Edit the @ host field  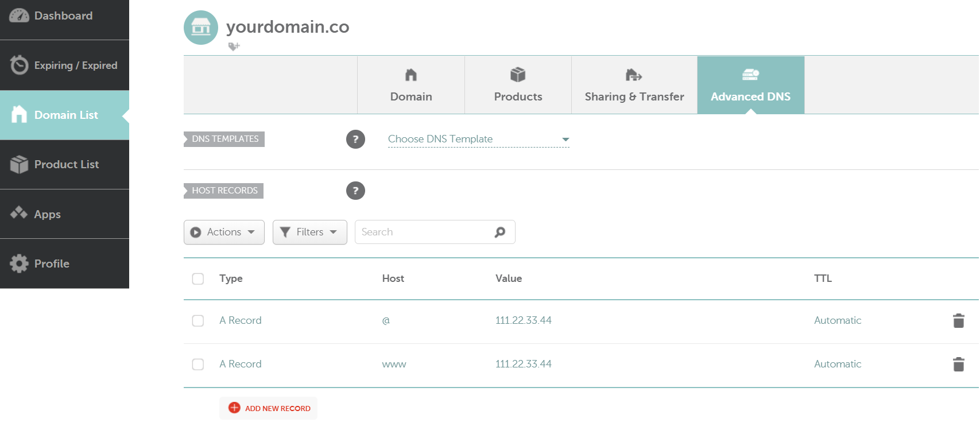coord(386,320)
